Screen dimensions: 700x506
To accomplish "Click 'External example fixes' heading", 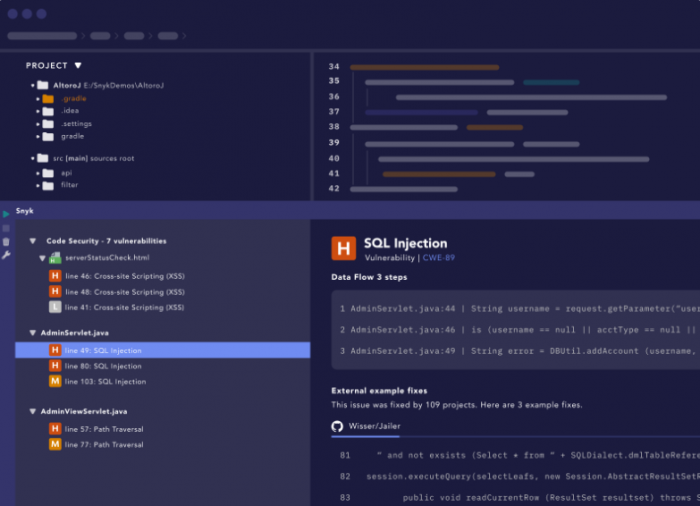I will coord(379,391).
